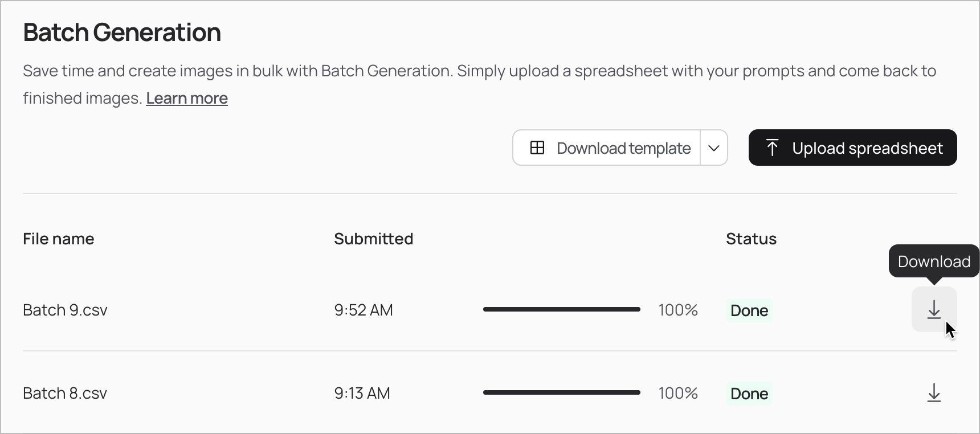The image size is (980, 434).
Task: Open the Learn more link
Action: click(x=187, y=99)
